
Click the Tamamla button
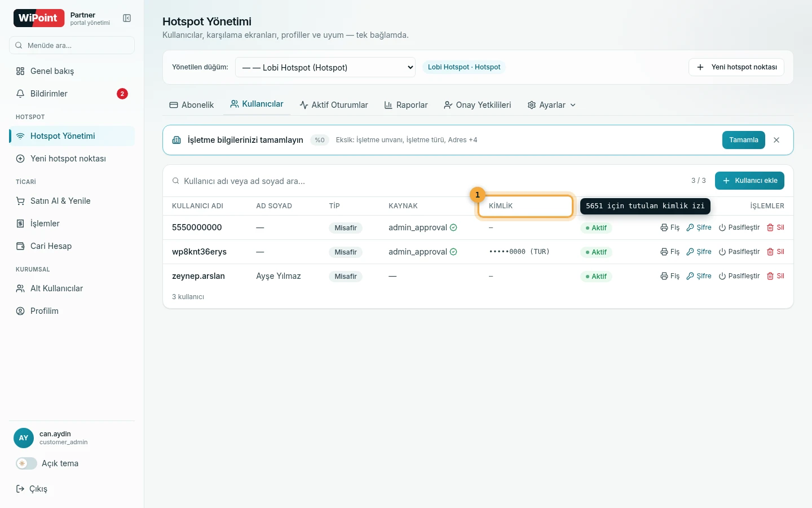point(743,140)
